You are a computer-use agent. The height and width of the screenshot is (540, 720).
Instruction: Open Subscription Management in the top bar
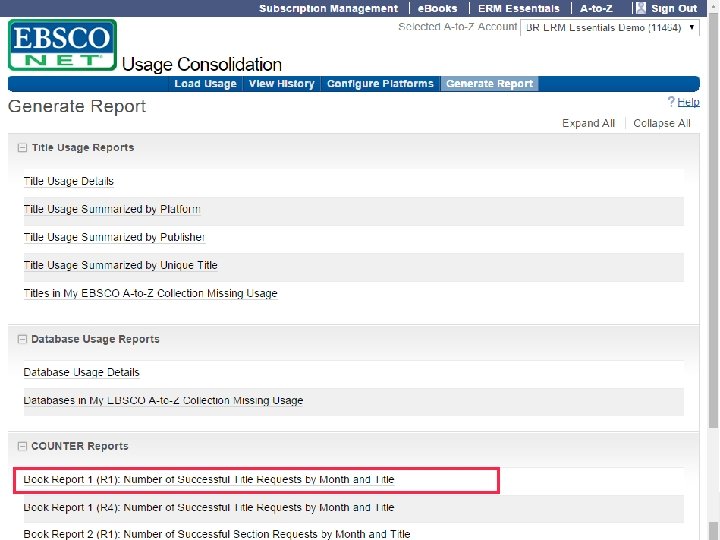[x=328, y=8]
